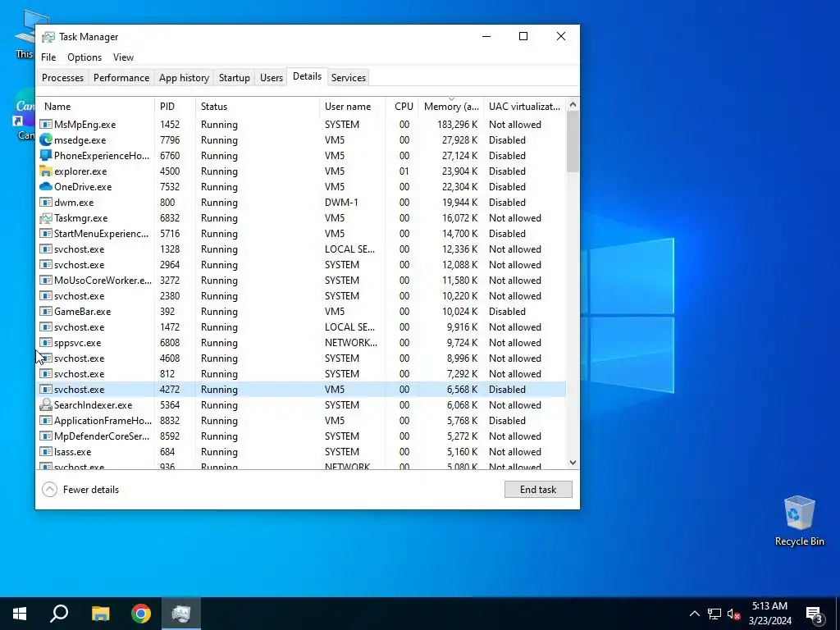Select svchost.exe row with PID 2964
The image size is (840, 630).
click(x=301, y=265)
